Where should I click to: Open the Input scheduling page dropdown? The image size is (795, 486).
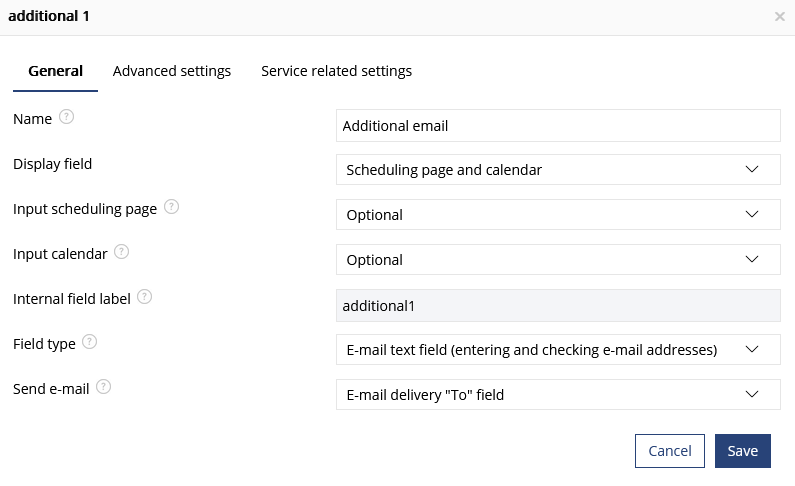tap(558, 215)
